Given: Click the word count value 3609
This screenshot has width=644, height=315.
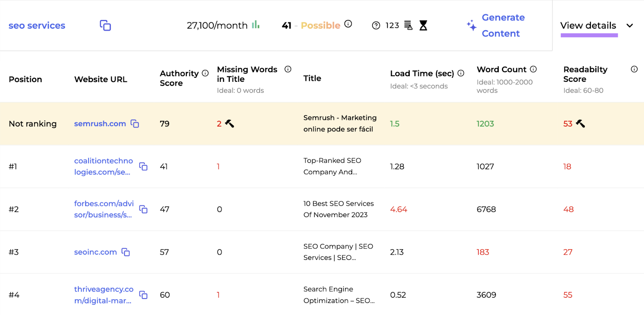Looking at the screenshot, I should click(486, 295).
